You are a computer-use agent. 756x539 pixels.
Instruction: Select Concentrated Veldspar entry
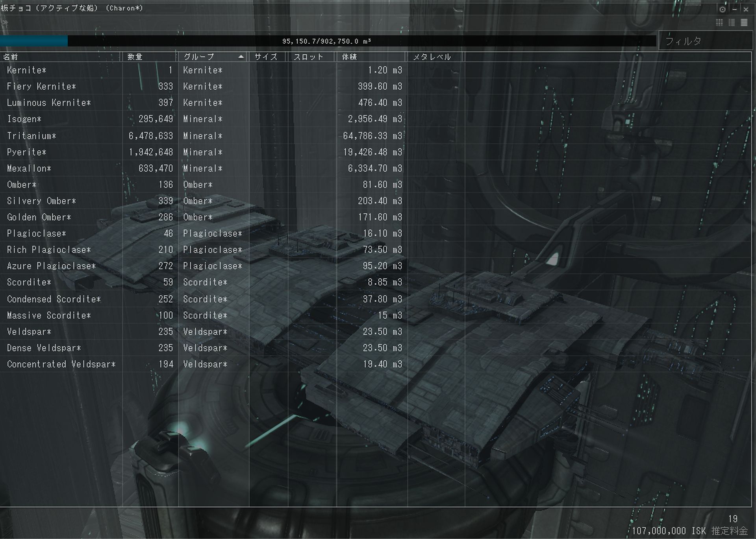pos(61,364)
